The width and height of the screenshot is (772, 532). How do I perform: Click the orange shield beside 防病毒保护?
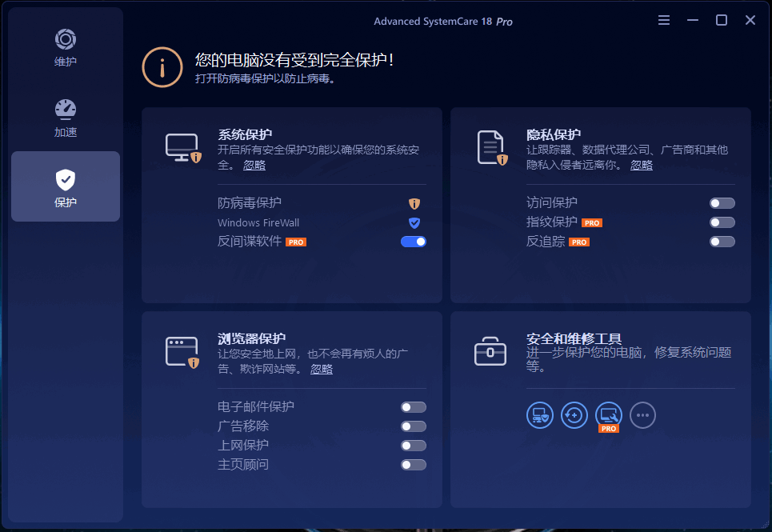[x=414, y=203]
